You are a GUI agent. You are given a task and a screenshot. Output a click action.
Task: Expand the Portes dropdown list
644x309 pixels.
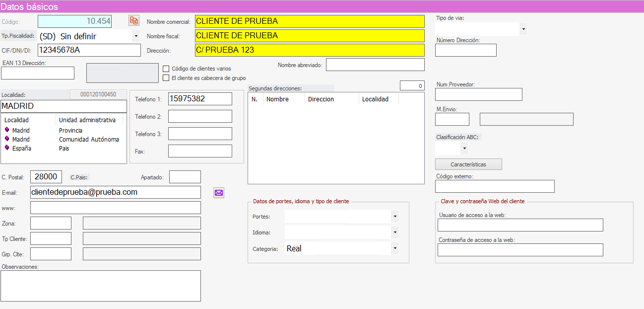click(x=394, y=217)
